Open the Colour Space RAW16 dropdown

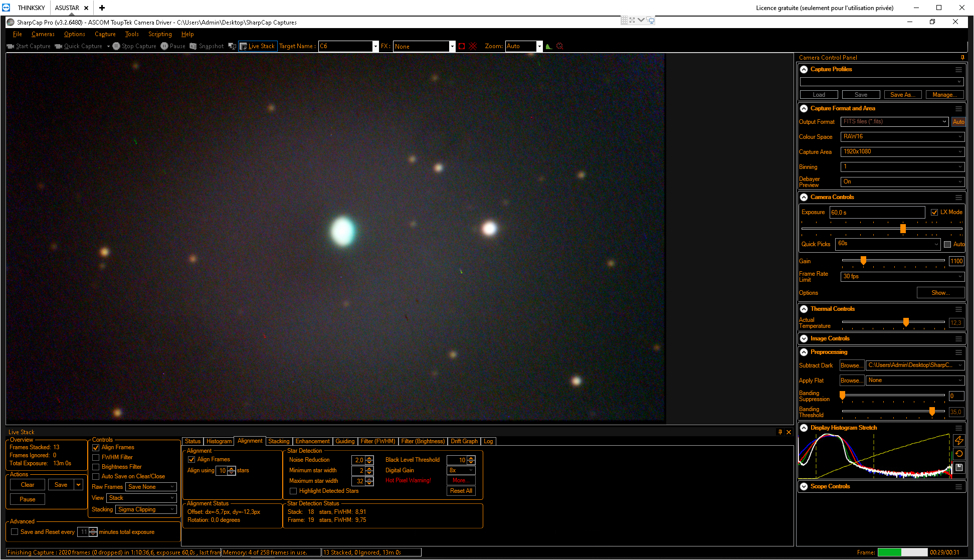click(902, 136)
